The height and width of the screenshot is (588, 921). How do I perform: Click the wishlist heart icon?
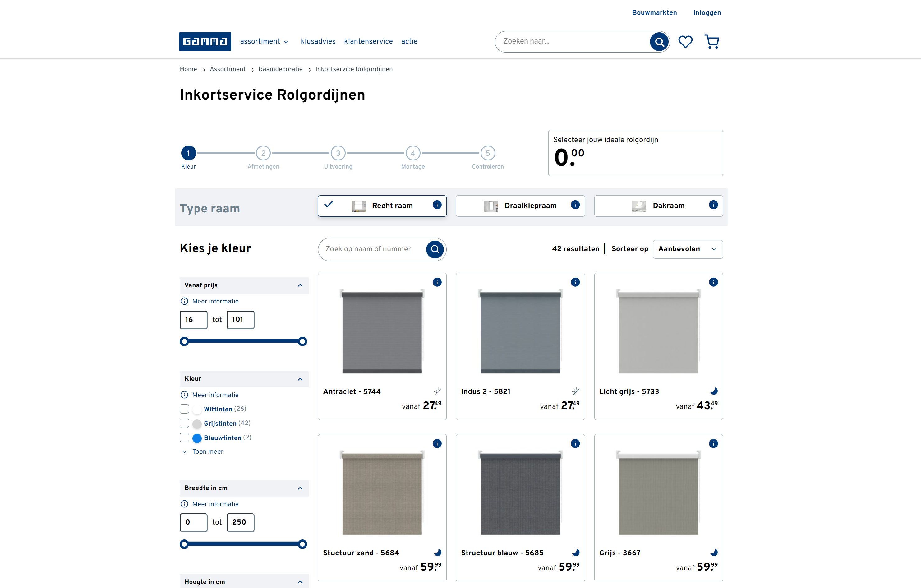(x=685, y=41)
